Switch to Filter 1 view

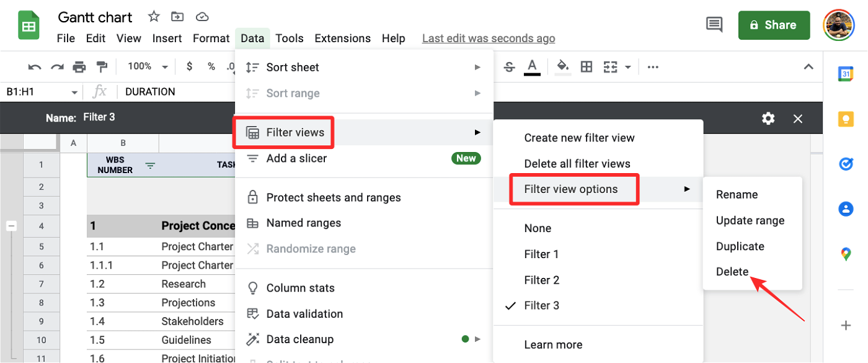tap(598, 254)
